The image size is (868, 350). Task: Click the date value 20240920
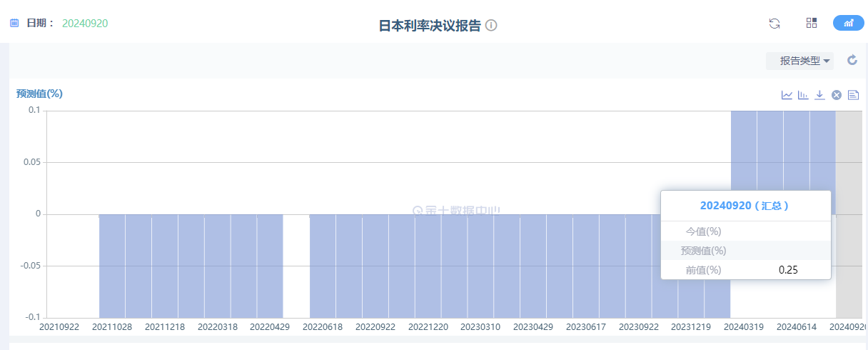(85, 23)
